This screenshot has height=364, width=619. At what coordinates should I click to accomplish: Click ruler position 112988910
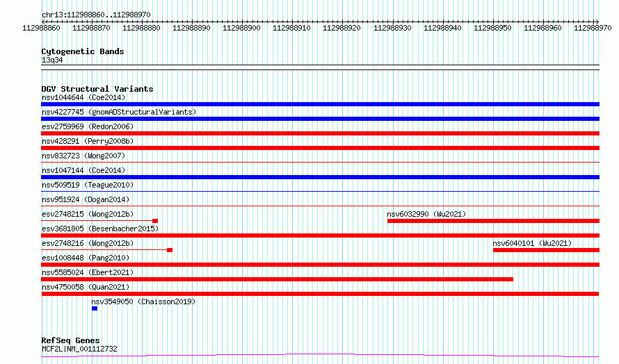point(291,28)
